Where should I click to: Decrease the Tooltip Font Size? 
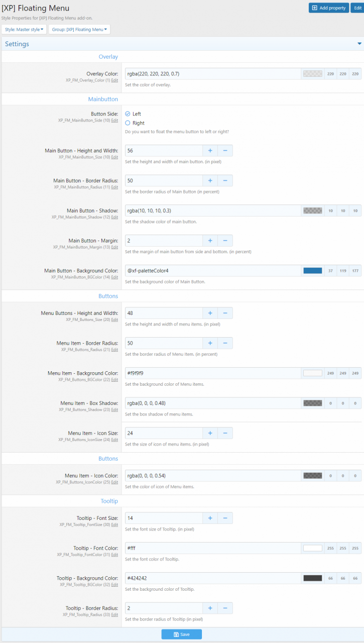point(225,518)
